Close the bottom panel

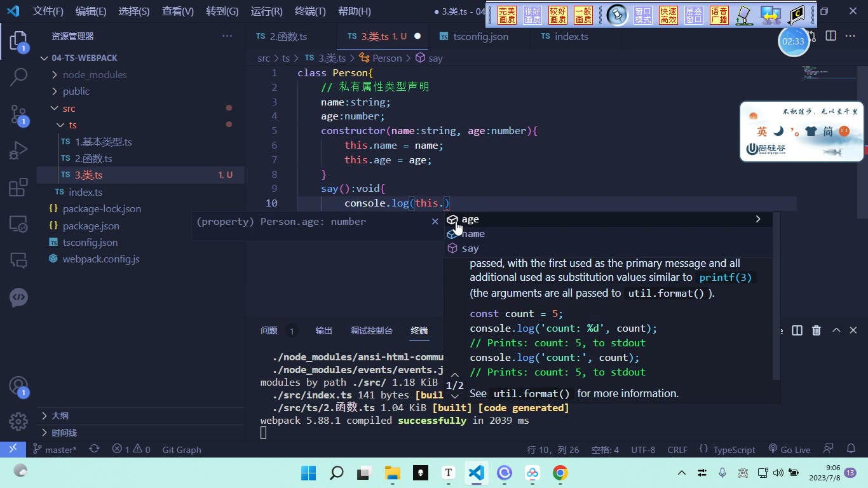853,330
